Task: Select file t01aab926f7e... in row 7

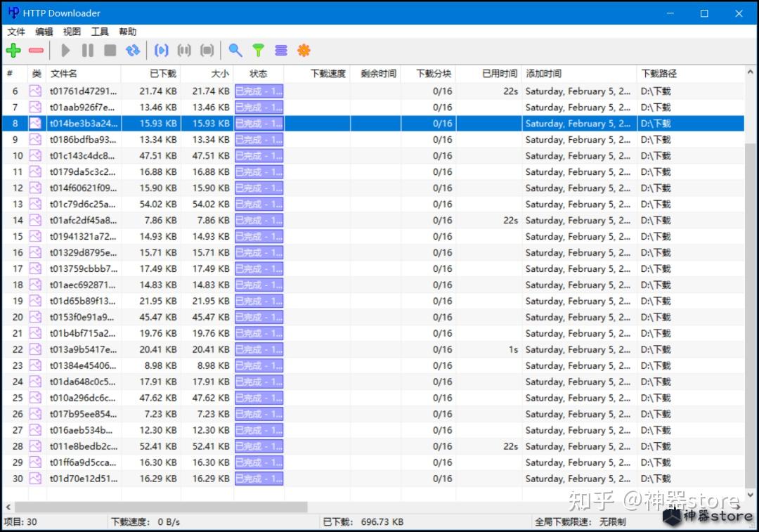Action: point(82,107)
